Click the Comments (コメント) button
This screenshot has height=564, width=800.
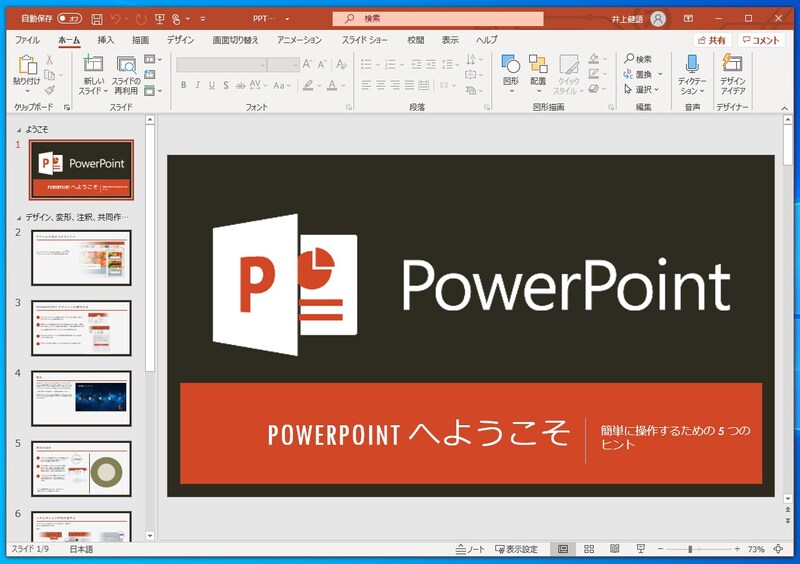(x=762, y=40)
